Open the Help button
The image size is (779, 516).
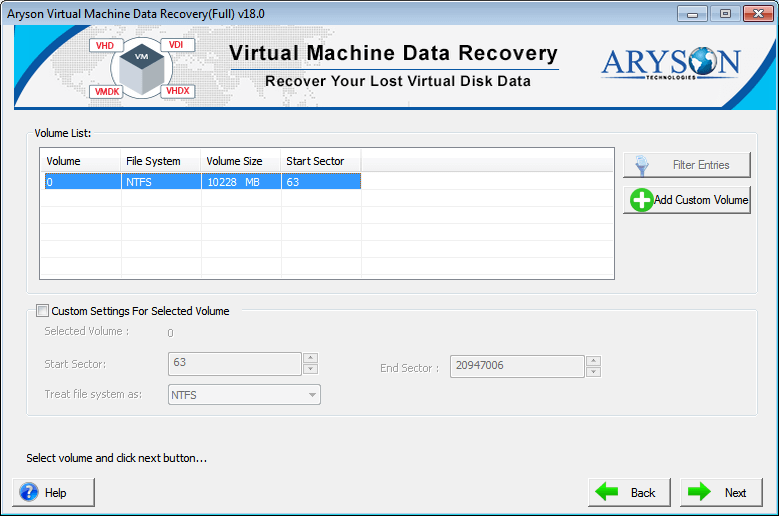coord(53,492)
